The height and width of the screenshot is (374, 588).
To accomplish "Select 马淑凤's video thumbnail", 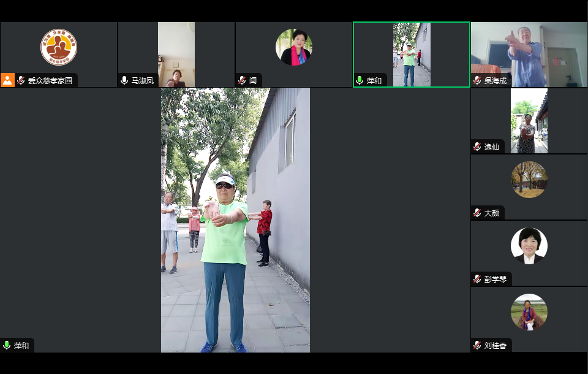I will point(176,55).
